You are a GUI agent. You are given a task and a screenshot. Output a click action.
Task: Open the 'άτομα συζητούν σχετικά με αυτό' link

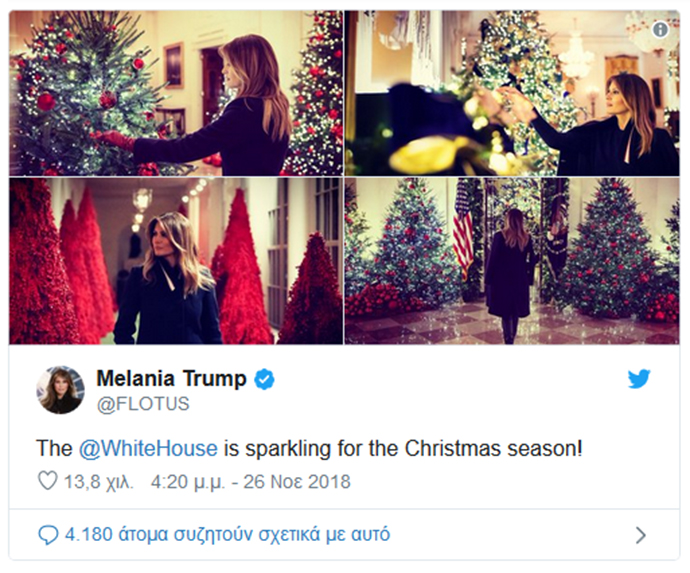[x=254, y=535]
